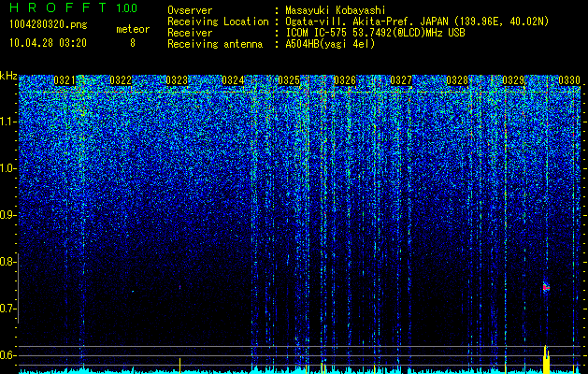Select the file name 1004280320.png

click(49, 25)
